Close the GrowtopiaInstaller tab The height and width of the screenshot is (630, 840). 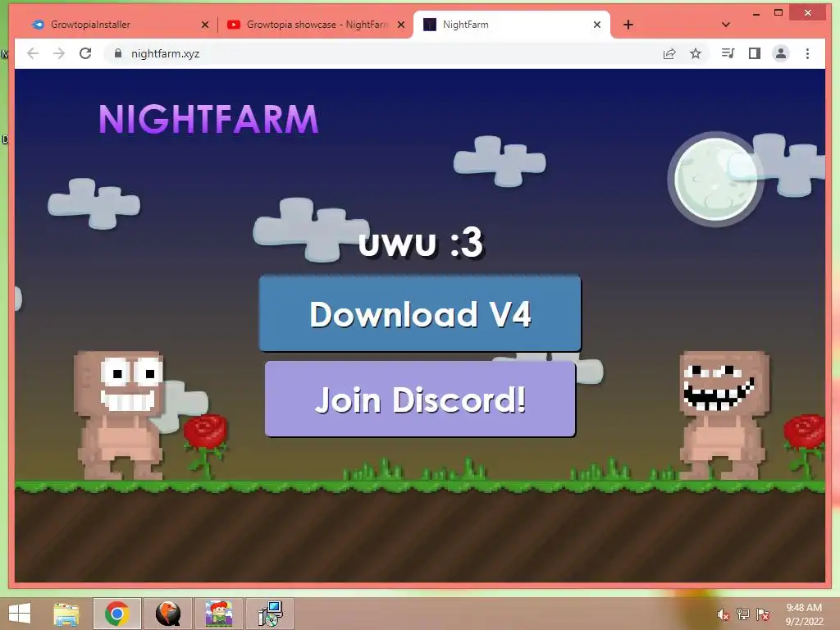[204, 25]
